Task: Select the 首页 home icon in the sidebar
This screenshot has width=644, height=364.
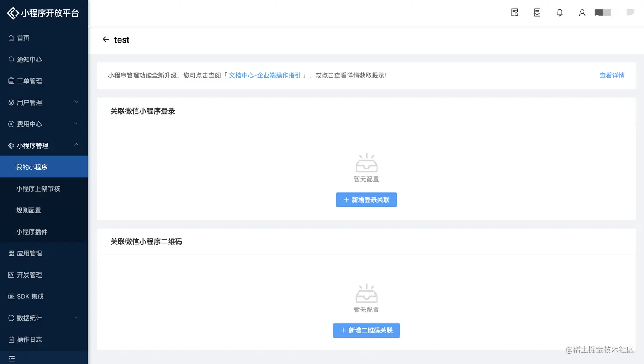Action: pos(11,37)
